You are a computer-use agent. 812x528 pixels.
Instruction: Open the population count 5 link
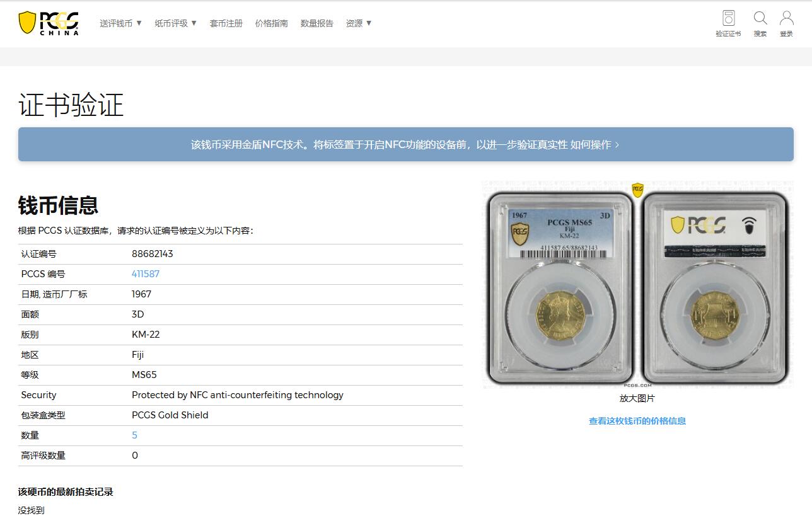point(134,435)
